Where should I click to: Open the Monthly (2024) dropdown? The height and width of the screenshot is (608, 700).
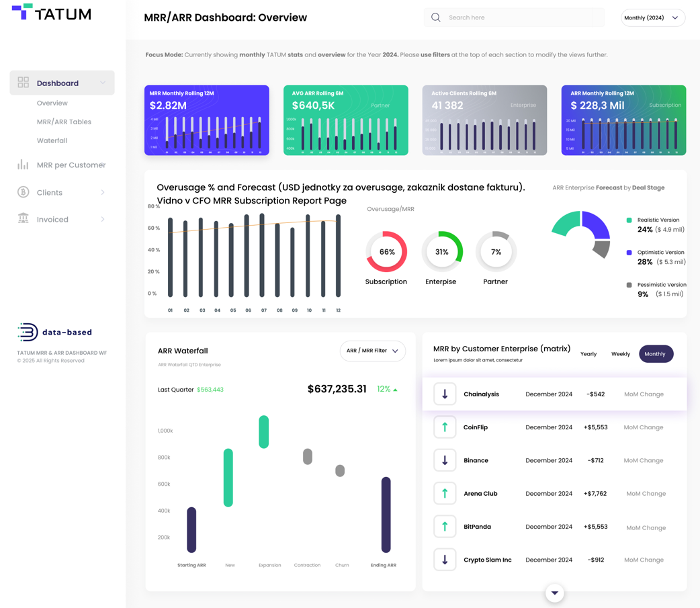pyautogui.click(x=652, y=17)
